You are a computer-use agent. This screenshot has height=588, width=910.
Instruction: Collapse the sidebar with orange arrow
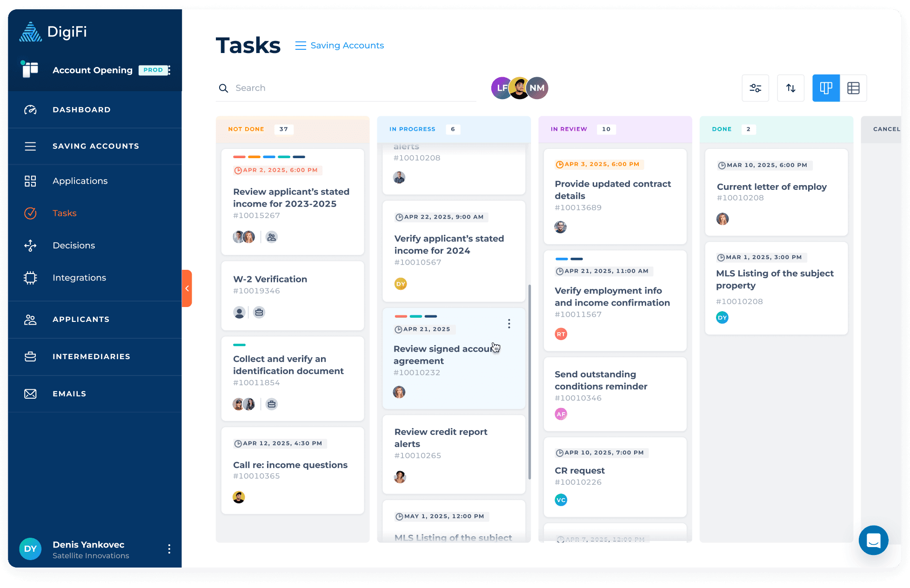[x=187, y=288]
